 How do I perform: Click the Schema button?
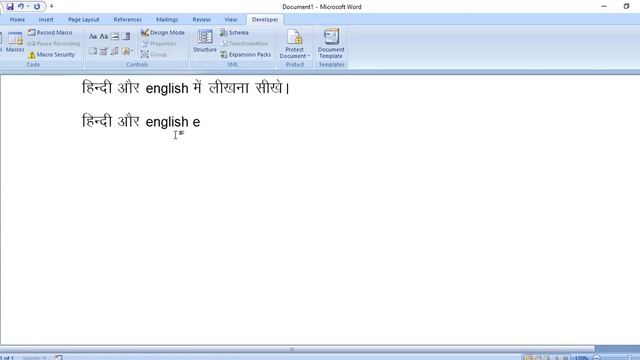pos(234,32)
